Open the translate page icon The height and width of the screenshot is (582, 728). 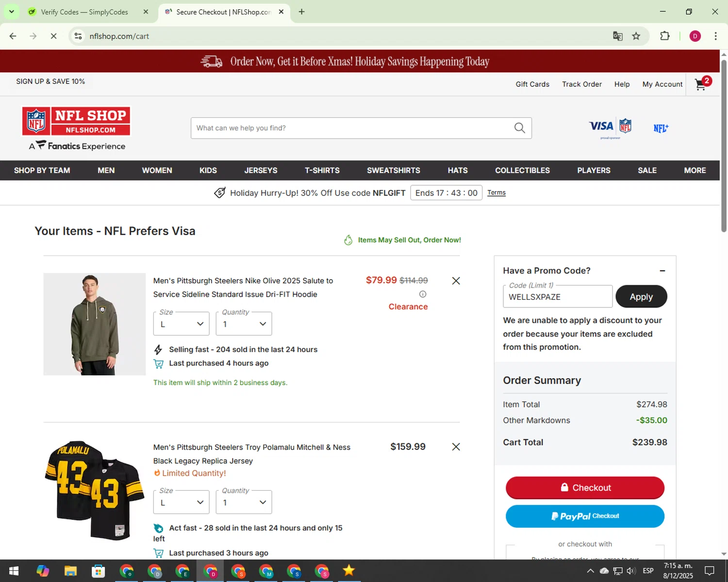(x=617, y=36)
